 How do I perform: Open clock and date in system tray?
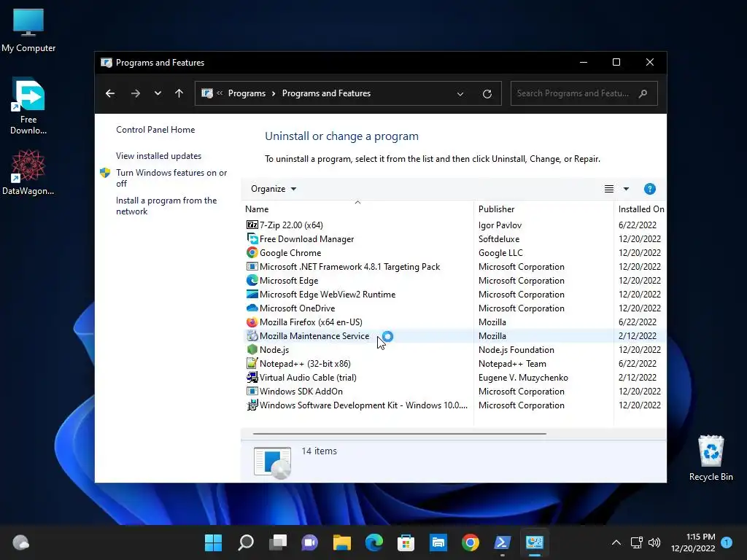pos(693,542)
